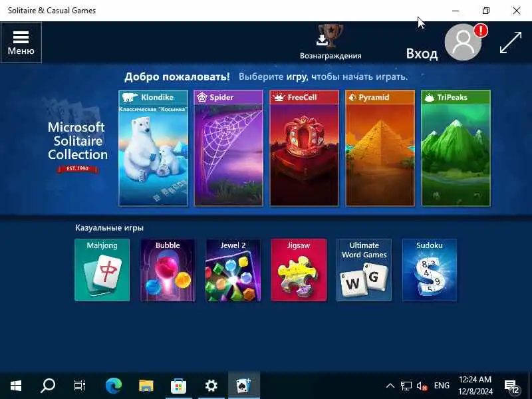Image resolution: width=532 pixels, height=399 pixels.
Task: Launch the Spider solitaire game
Action: pyautogui.click(x=229, y=148)
